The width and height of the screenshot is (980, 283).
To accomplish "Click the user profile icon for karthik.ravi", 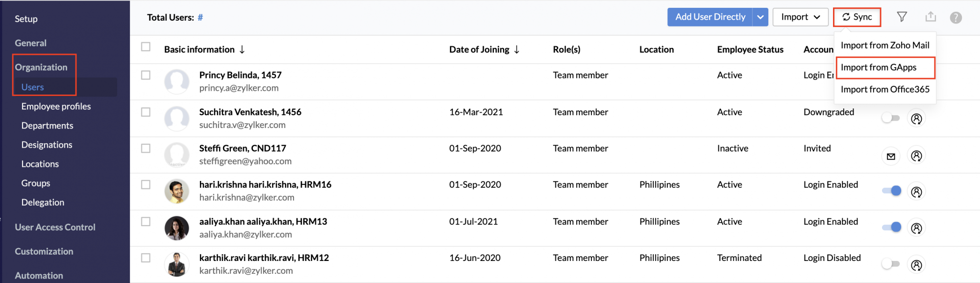I will click(x=916, y=265).
